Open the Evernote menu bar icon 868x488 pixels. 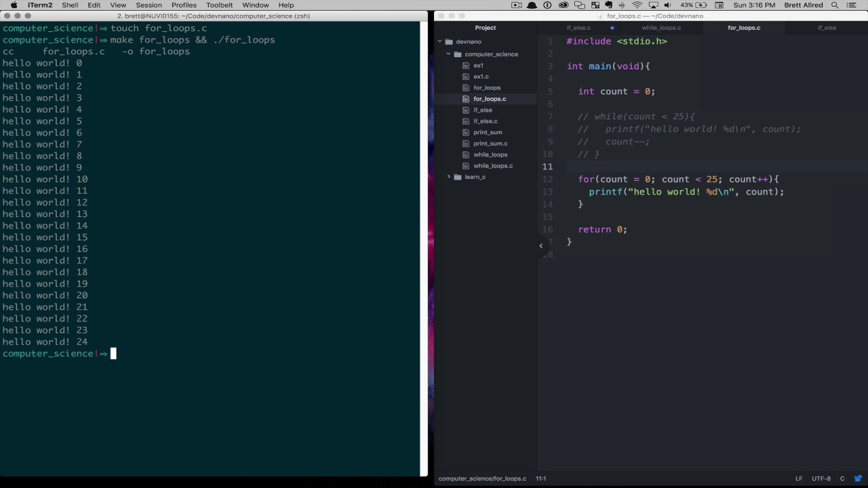coord(609,5)
